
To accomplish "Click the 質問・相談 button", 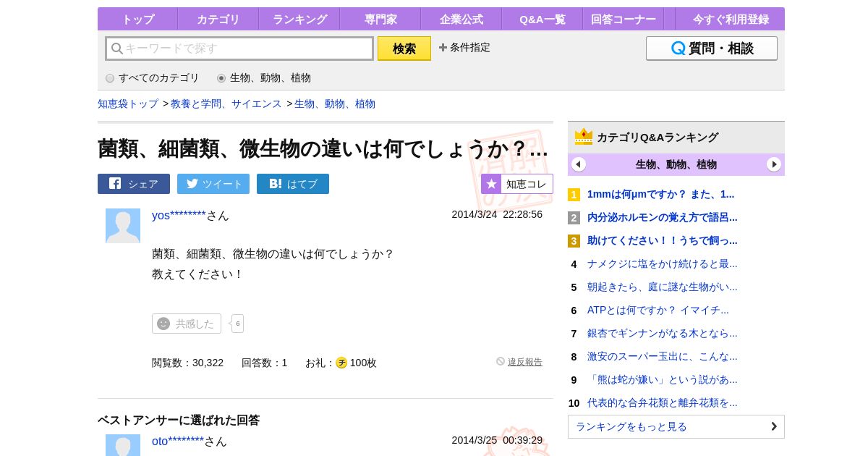I will tap(712, 48).
